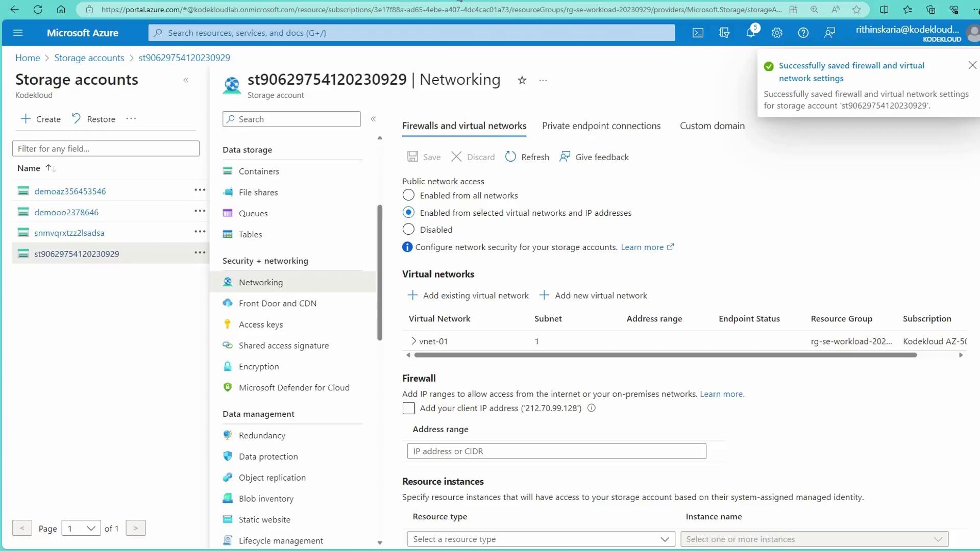Open the demooo2378646 storage account

point(66,212)
